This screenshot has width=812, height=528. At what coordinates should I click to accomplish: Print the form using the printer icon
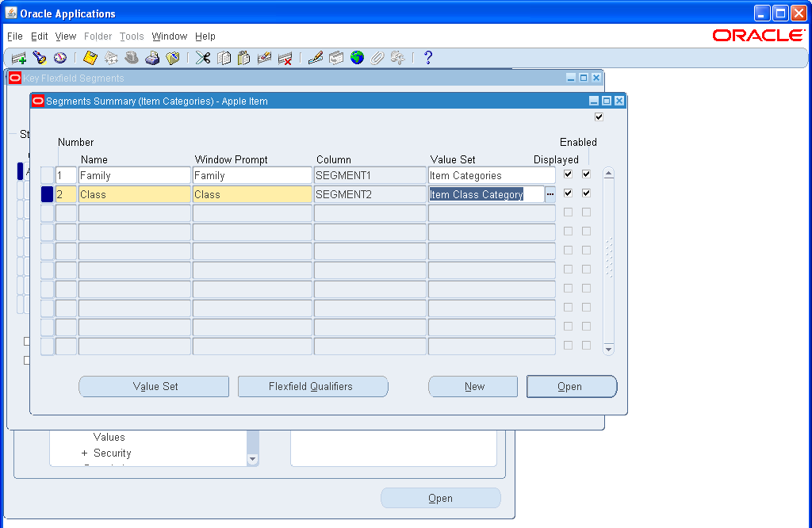click(x=153, y=57)
